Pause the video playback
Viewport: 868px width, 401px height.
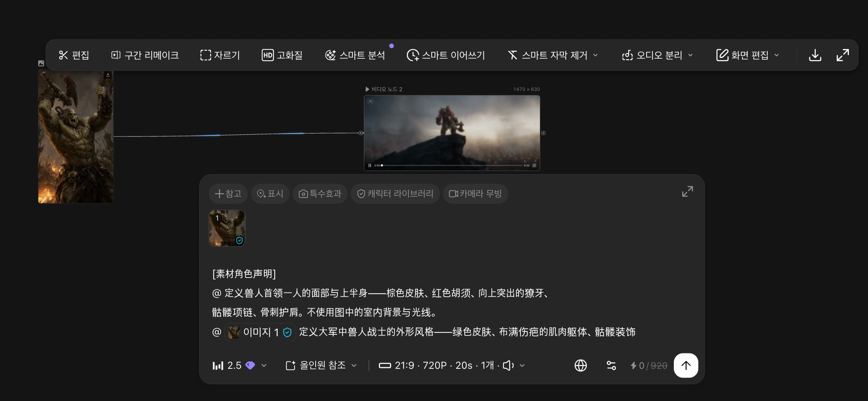[x=370, y=166]
